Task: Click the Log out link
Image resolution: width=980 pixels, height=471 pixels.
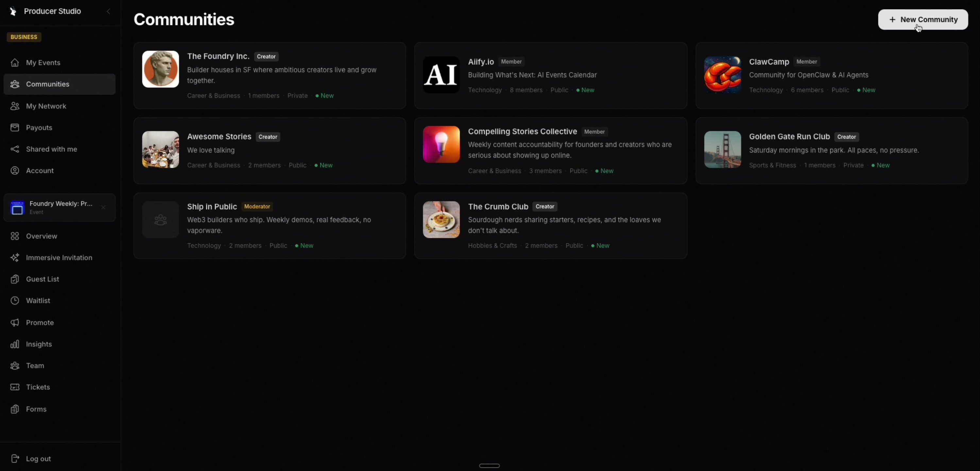Action: pyautogui.click(x=38, y=459)
